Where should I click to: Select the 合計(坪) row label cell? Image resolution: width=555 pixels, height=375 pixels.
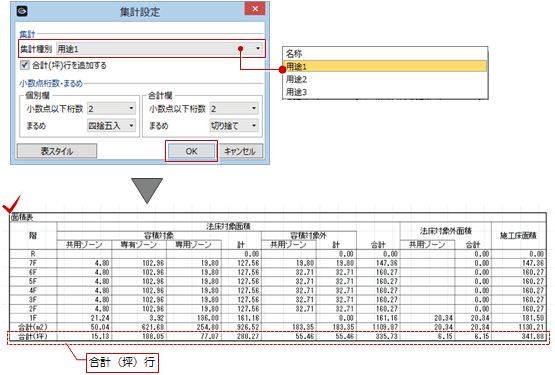point(33,336)
